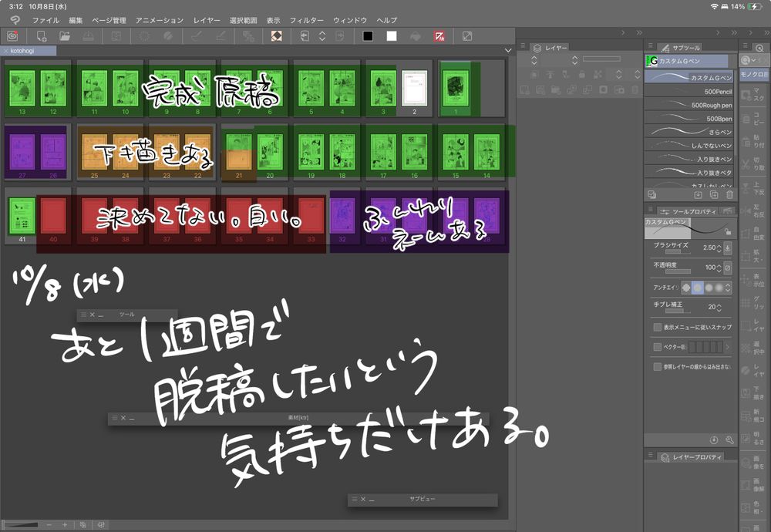Select page 1 cover thumbnail
This screenshot has height=532, width=771.
click(x=456, y=88)
